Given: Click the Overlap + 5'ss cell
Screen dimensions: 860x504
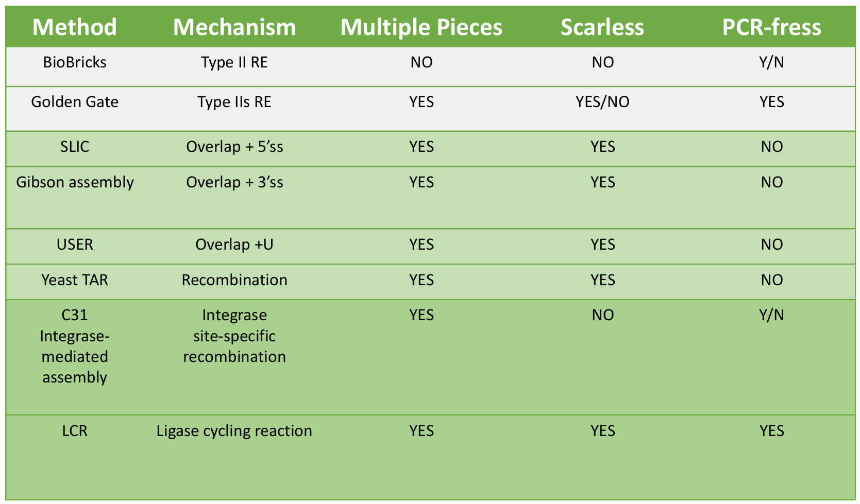Looking at the screenshot, I should [x=234, y=147].
